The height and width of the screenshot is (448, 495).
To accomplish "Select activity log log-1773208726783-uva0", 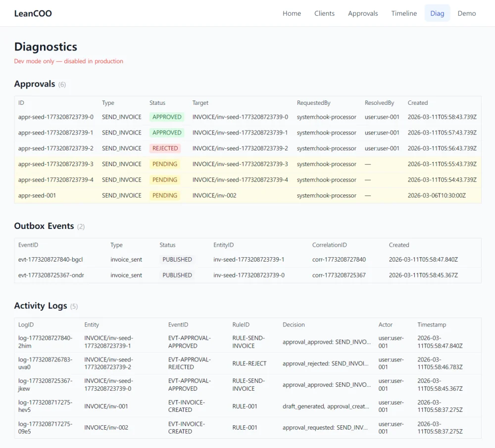I will (45, 363).
